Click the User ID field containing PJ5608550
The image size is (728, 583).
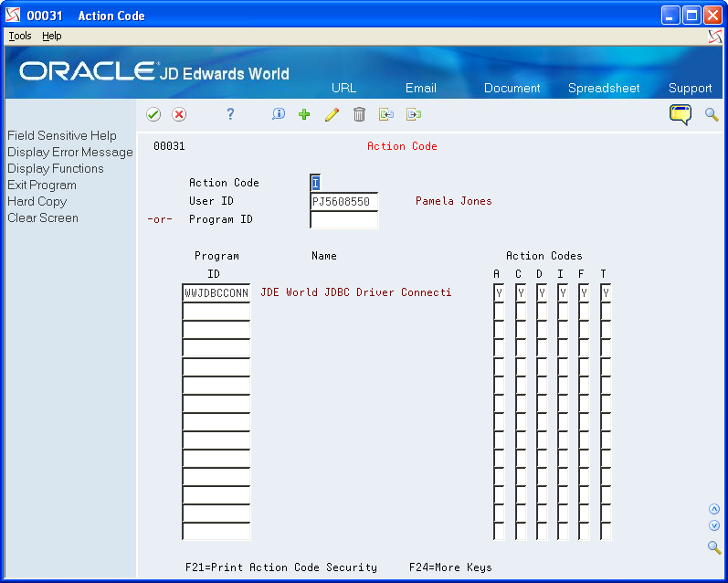pos(344,201)
